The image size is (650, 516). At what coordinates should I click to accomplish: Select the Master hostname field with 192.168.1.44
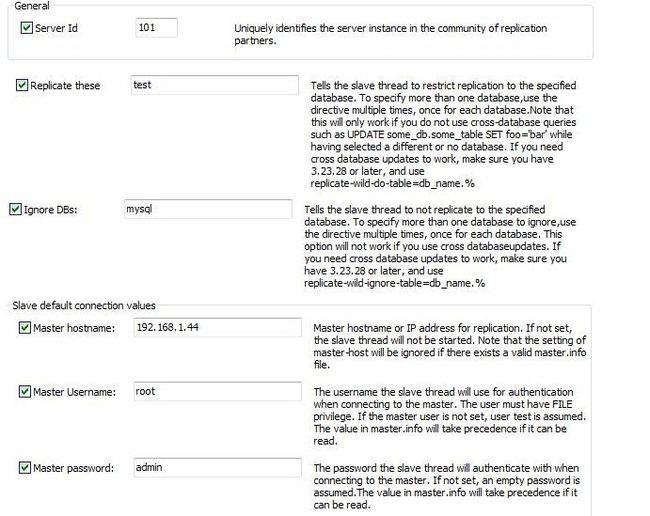[217, 327]
